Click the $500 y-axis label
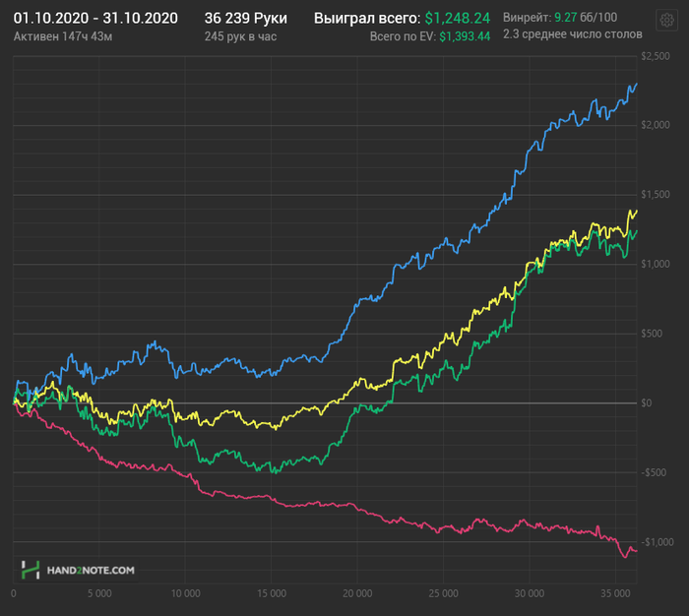 tap(652, 334)
